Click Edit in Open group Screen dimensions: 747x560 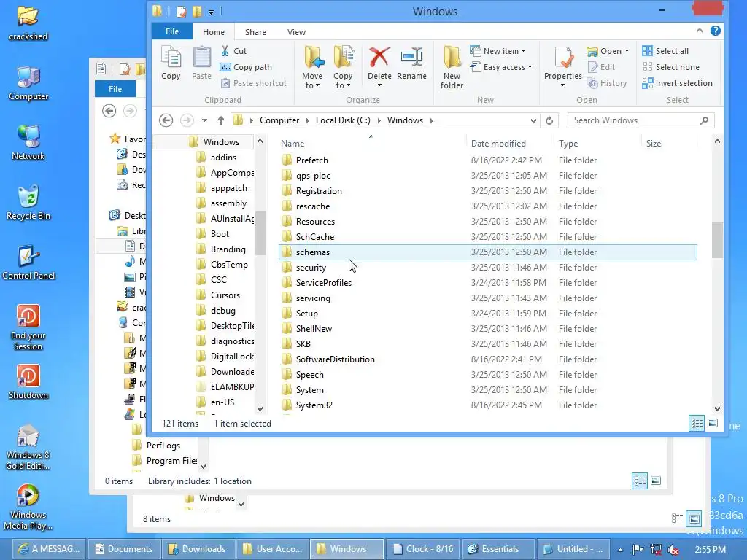[601, 67]
